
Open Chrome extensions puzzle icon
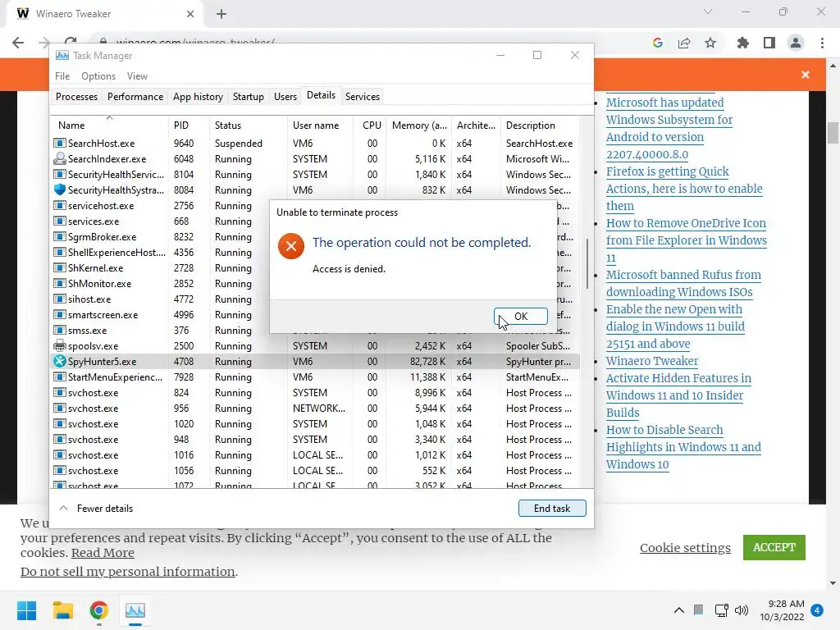tap(742, 43)
